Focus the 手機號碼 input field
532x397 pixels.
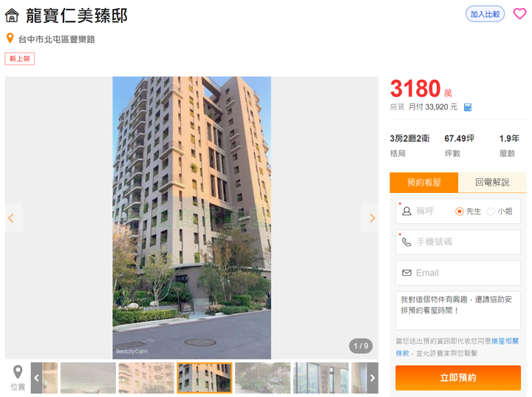(457, 242)
